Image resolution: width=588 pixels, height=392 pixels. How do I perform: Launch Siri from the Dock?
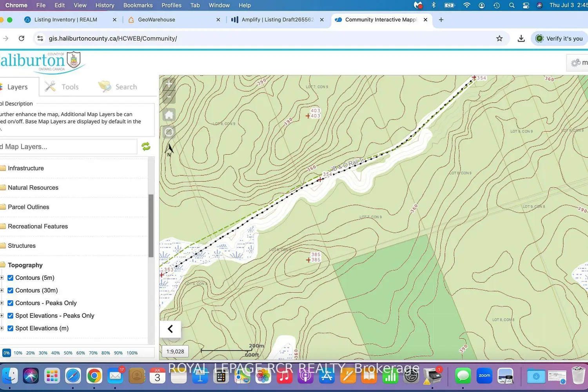point(31,376)
